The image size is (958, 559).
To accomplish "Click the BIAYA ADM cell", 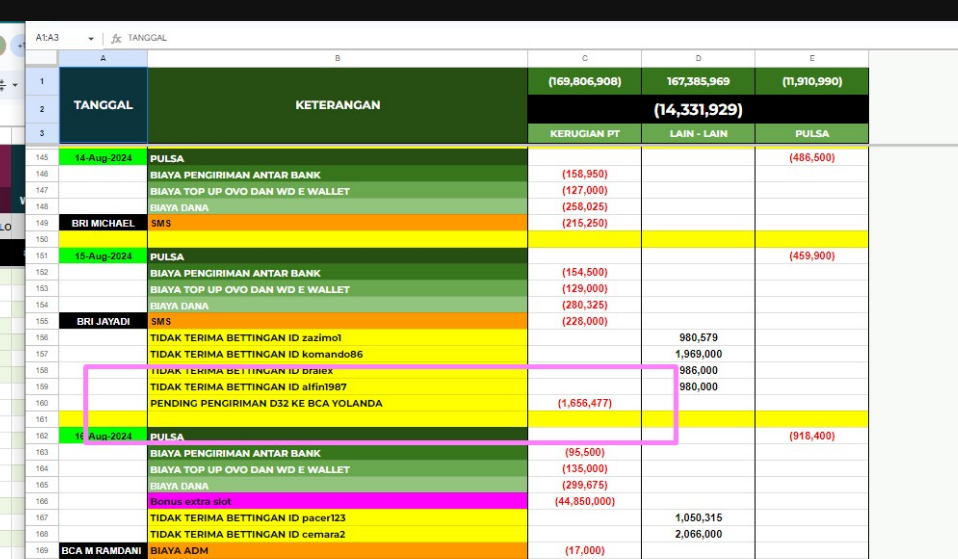I will coord(337,550).
